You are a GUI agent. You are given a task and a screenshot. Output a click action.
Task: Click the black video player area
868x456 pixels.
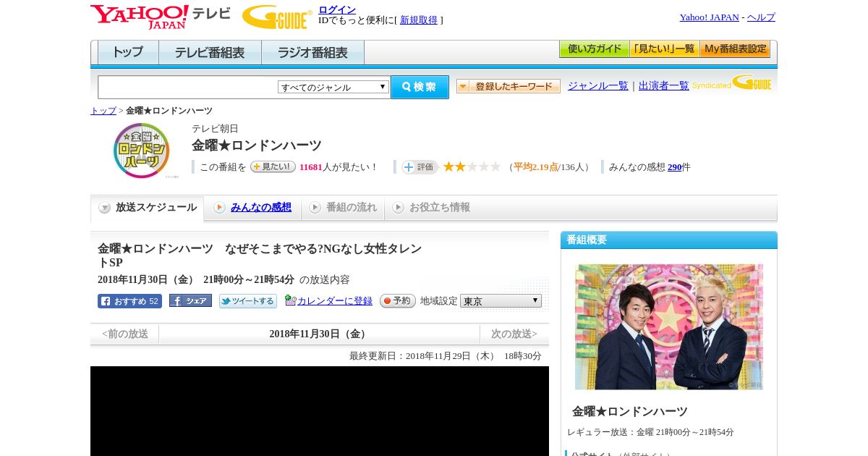(x=320, y=411)
